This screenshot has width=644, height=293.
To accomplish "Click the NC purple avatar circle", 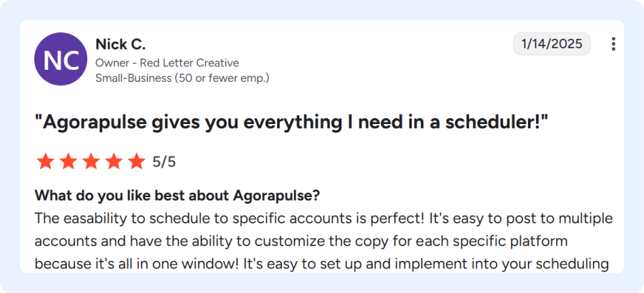I will click(x=61, y=59).
